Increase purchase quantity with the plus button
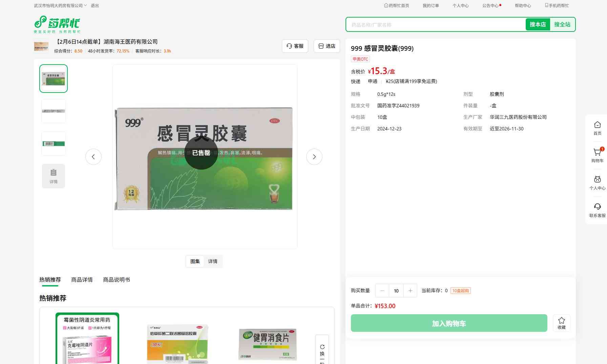 coord(410,291)
